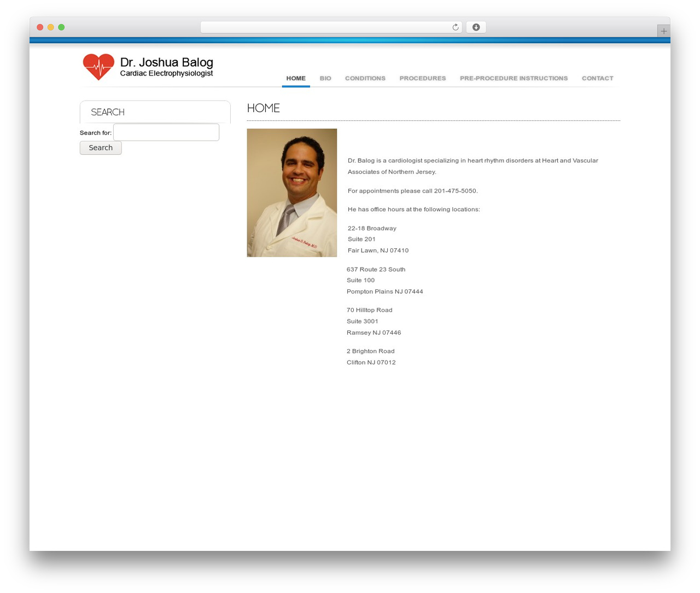Click the appointment phone number line

(413, 191)
